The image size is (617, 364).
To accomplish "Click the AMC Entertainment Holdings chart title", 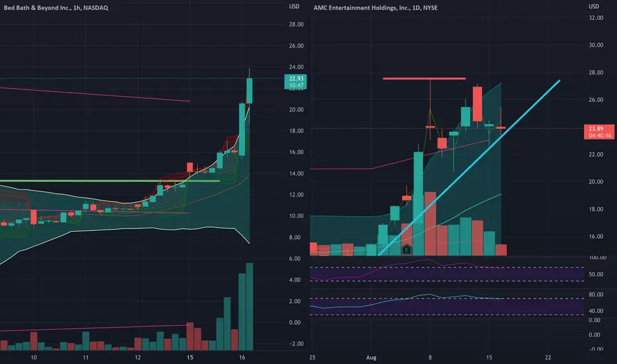I will 375,7.
